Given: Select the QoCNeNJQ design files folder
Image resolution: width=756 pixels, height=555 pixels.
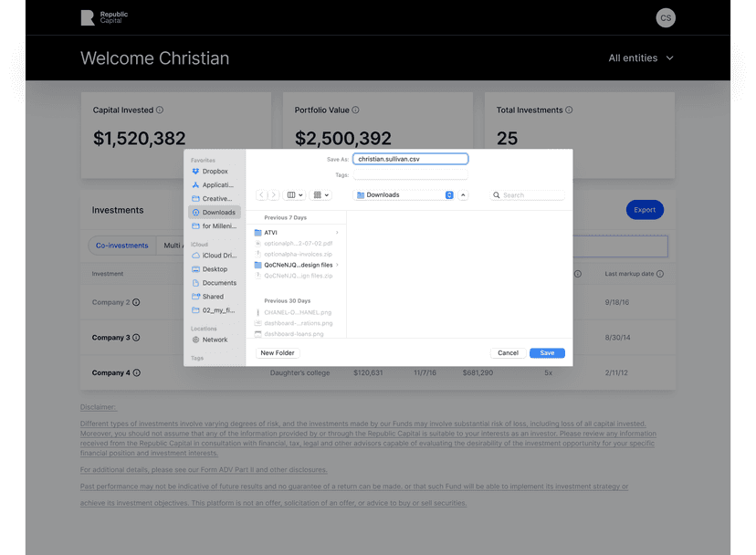Looking at the screenshot, I should click(298, 265).
